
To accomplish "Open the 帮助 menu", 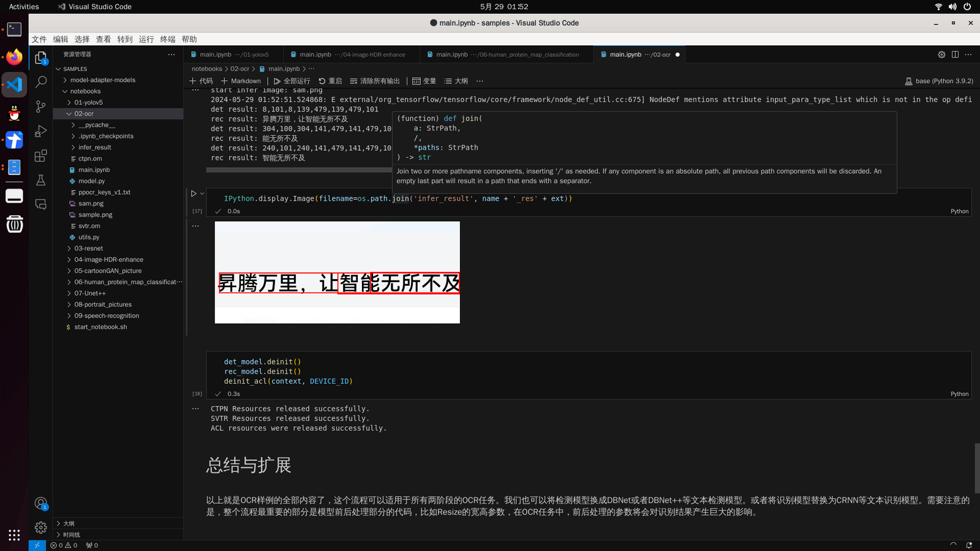I will [189, 39].
